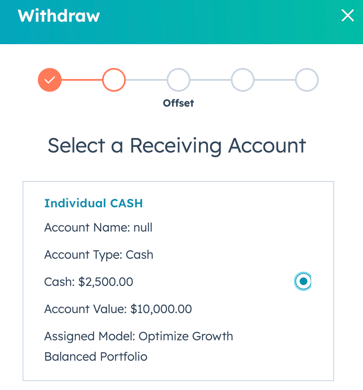Select the fourth step circle
Screen dimensions: 363x390
click(x=243, y=80)
